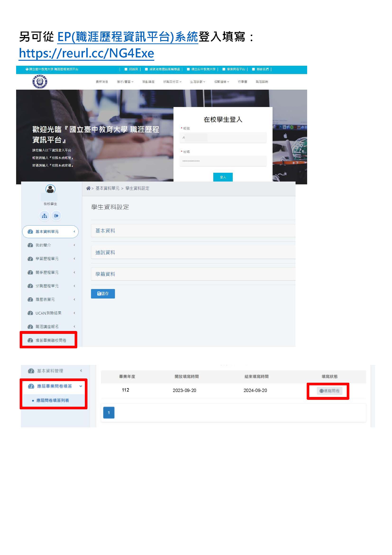Viewport: 392px width, 555px height.
Task: Click the dashboard icon beside 職涯講座報名
Action: coord(30,326)
